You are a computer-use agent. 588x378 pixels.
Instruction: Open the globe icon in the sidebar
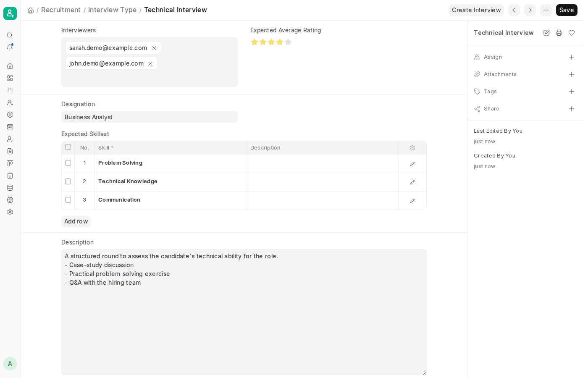point(10,200)
